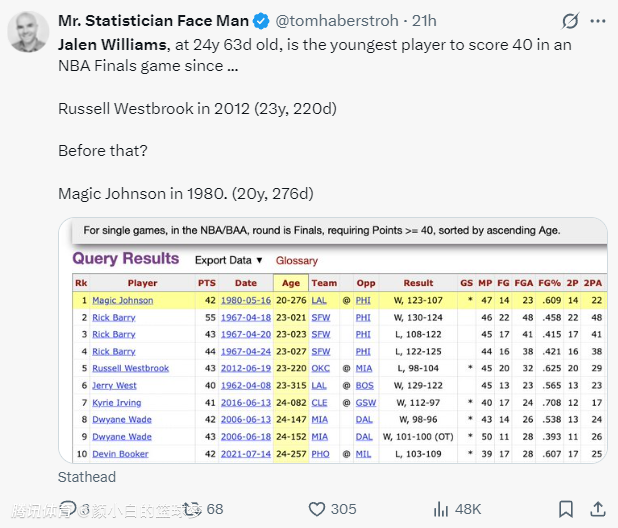This screenshot has height=528, width=618.
Task: Expand the Export Data dropdown
Action: (x=229, y=260)
